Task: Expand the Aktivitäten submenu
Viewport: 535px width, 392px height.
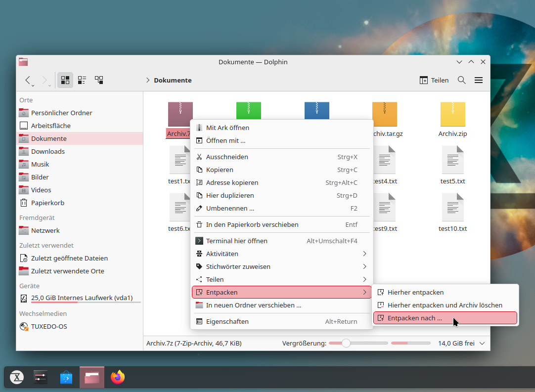Action: pyautogui.click(x=282, y=254)
